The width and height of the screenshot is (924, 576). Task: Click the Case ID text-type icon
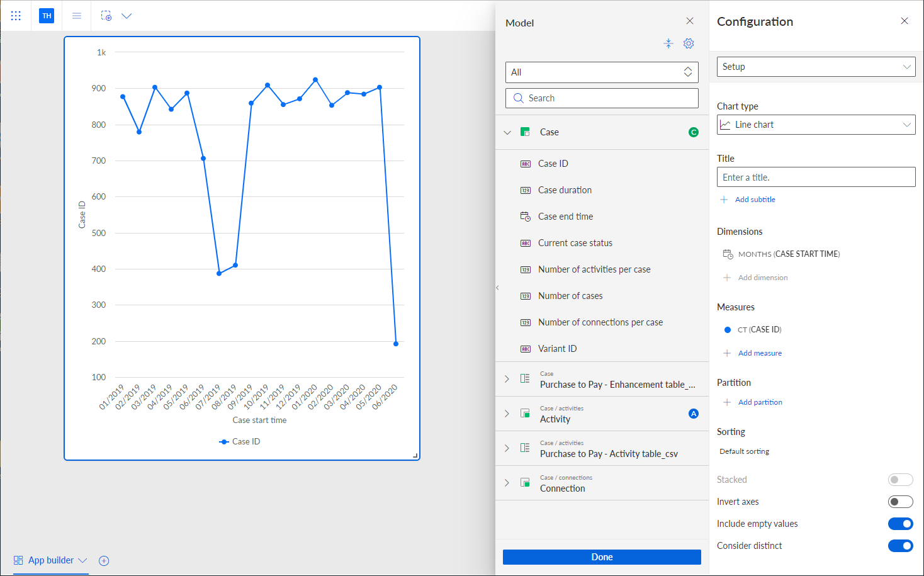tap(525, 164)
